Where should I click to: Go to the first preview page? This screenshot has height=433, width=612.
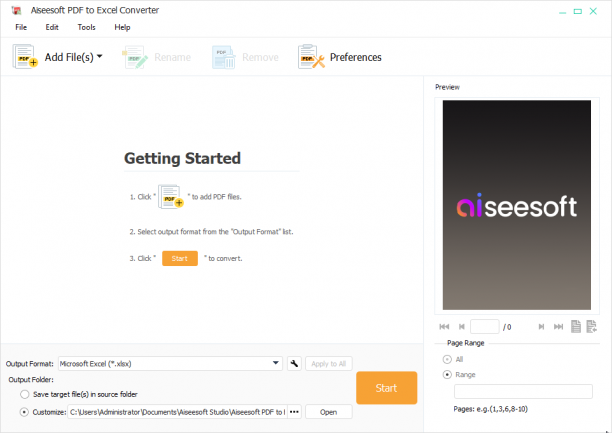tap(444, 327)
